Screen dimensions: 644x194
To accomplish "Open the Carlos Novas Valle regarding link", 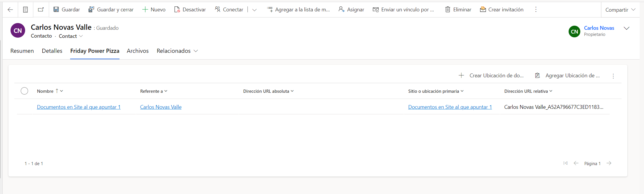I will (161, 107).
